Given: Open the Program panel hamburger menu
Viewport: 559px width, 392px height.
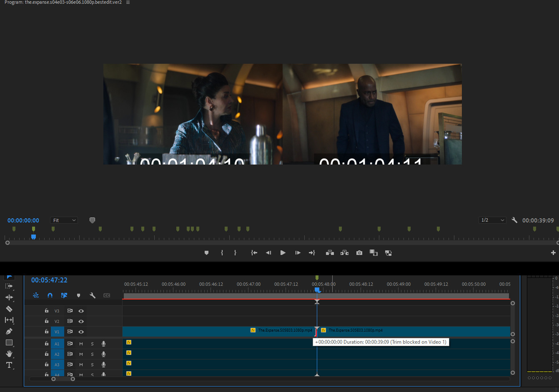Looking at the screenshot, I should click(128, 2).
